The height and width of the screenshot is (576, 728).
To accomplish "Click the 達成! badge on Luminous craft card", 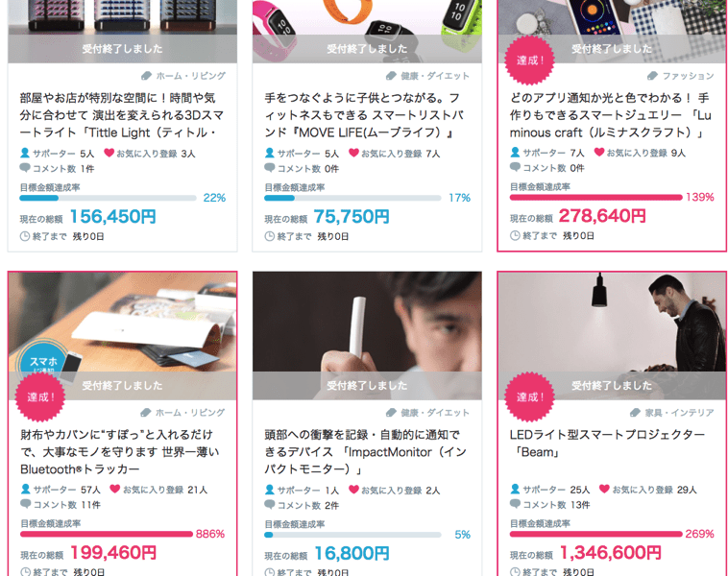I will click(x=529, y=60).
